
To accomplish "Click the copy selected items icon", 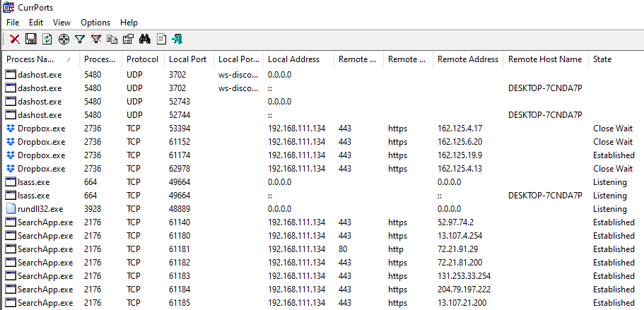I will tap(112, 39).
